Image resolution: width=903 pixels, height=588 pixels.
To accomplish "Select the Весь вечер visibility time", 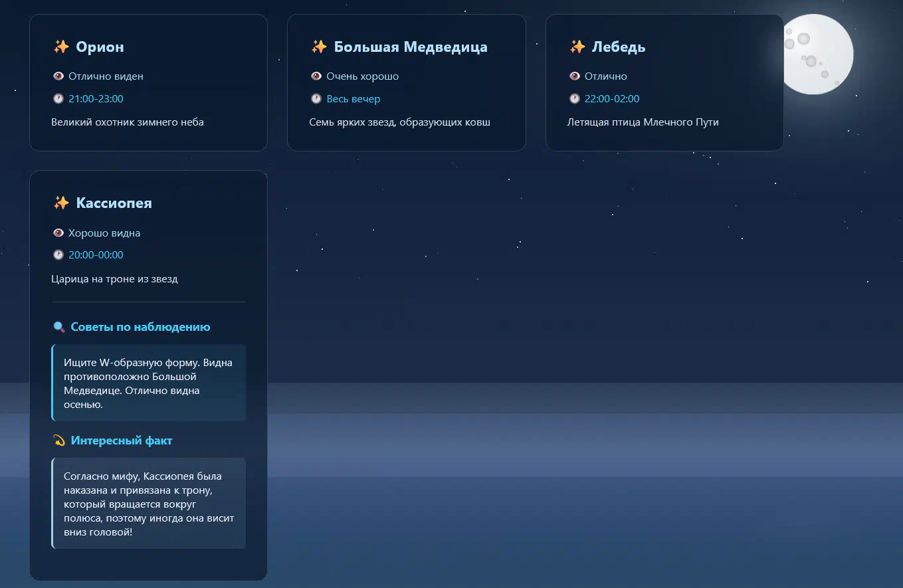I will [x=353, y=99].
